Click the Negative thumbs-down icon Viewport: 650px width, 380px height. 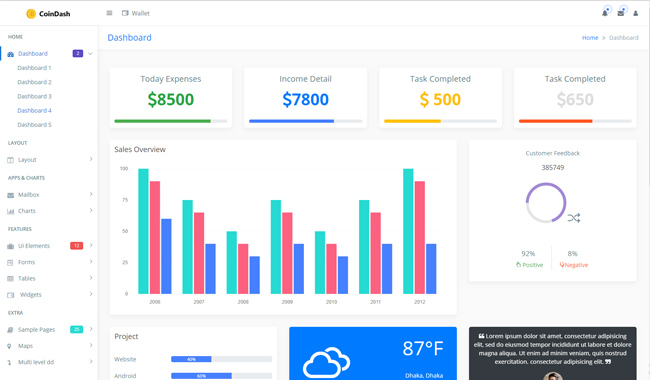562,265
